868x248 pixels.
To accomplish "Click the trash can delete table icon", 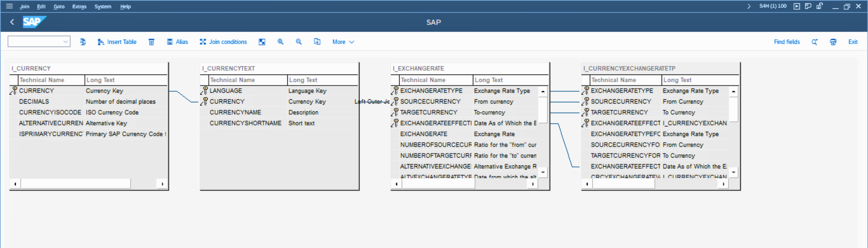I will coord(151,42).
